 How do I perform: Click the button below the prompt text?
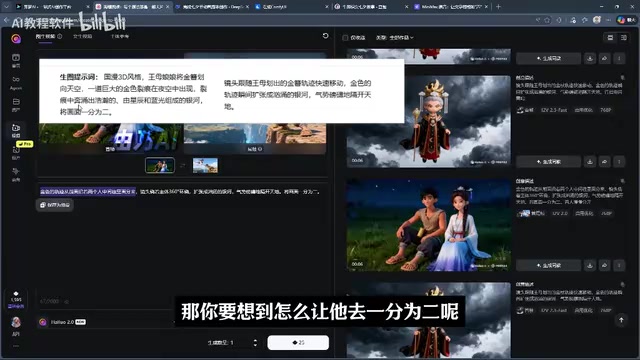(55, 205)
